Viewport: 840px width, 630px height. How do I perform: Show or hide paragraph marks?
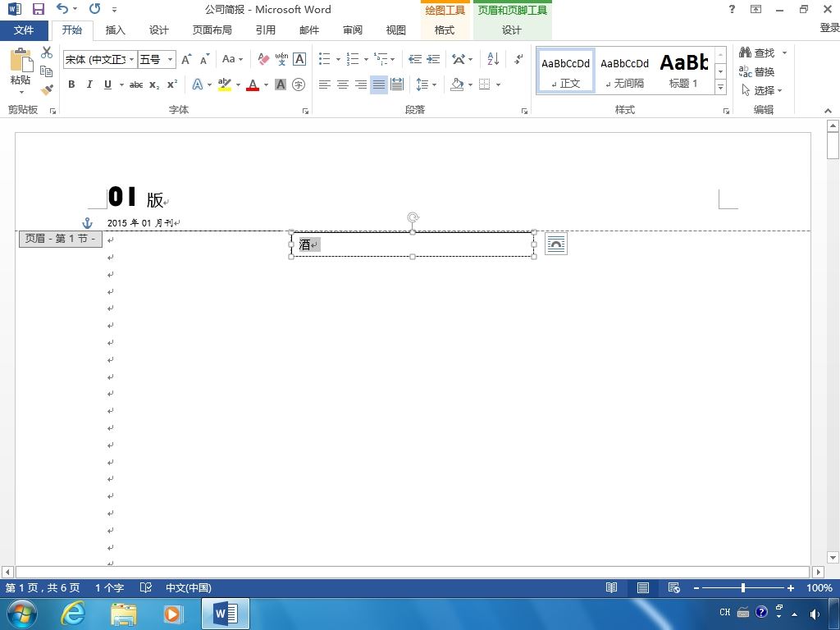[x=518, y=59]
